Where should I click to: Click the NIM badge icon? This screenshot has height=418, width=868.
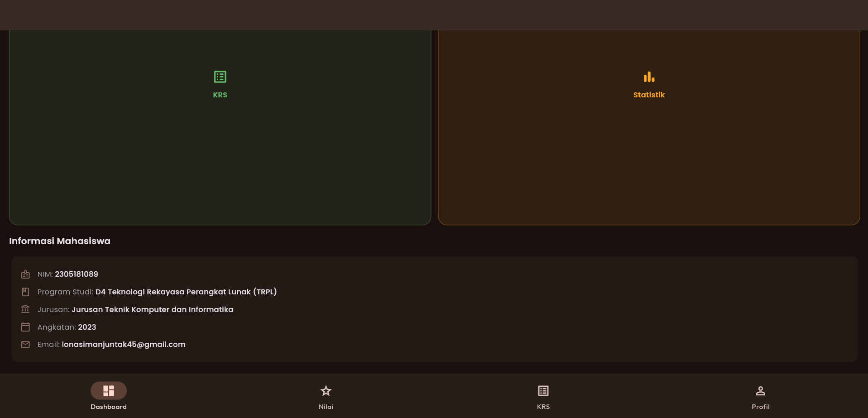click(x=25, y=274)
